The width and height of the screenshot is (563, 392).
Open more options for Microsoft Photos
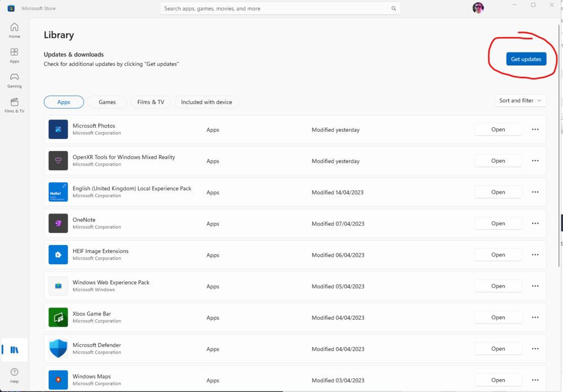(535, 130)
